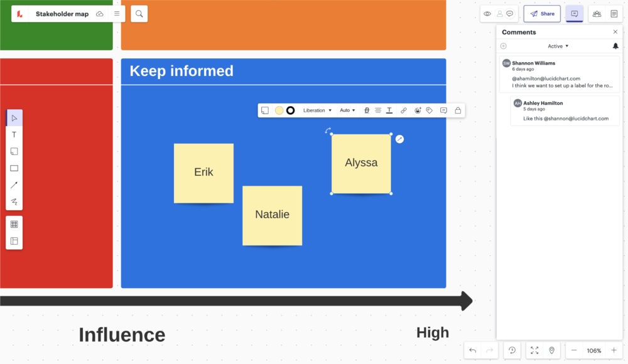
Task: Click the Share button
Action: click(x=542, y=14)
